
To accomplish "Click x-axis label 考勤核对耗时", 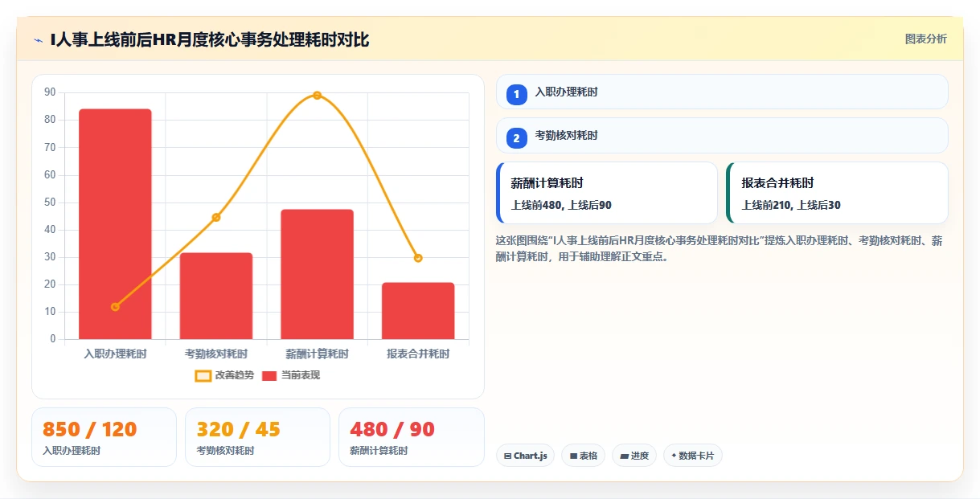I will pyautogui.click(x=216, y=354).
